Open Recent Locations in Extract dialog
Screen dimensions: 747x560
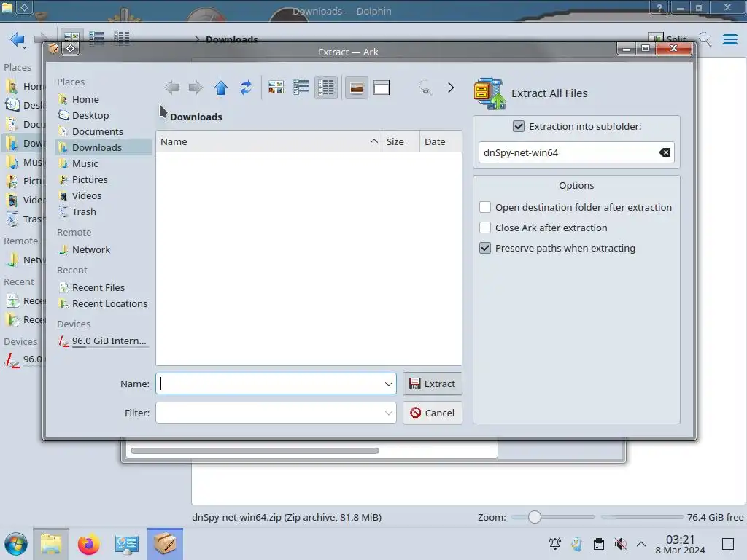[103, 304]
